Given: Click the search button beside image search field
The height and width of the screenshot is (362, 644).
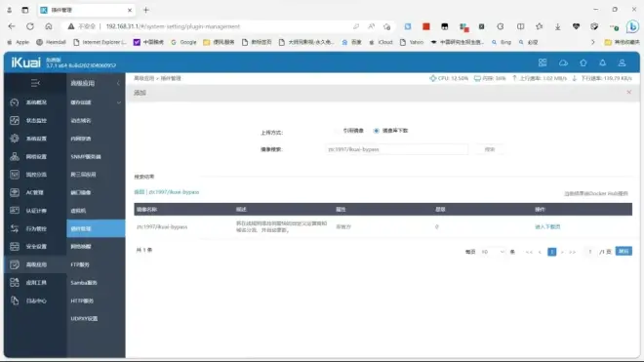Looking at the screenshot, I should pyautogui.click(x=490, y=149).
